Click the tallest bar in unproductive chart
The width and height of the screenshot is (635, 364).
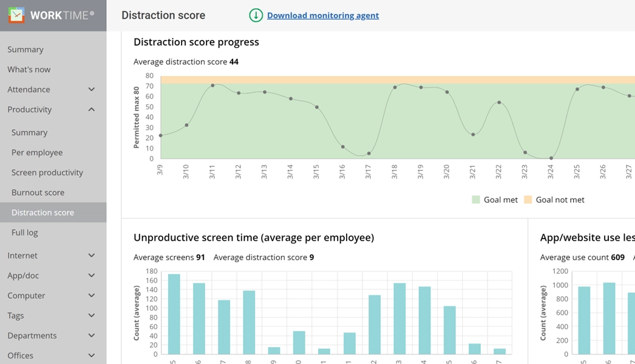[174, 314]
